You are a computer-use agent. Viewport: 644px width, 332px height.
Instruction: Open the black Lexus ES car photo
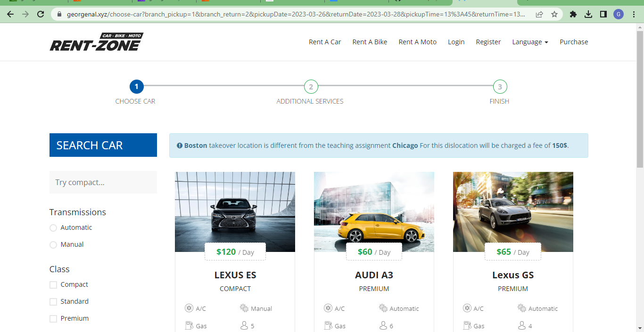pyautogui.click(x=235, y=212)
